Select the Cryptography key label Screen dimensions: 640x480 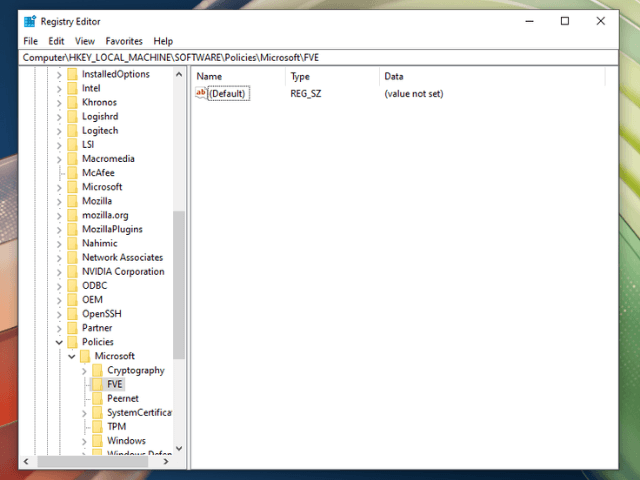[136, 370]
